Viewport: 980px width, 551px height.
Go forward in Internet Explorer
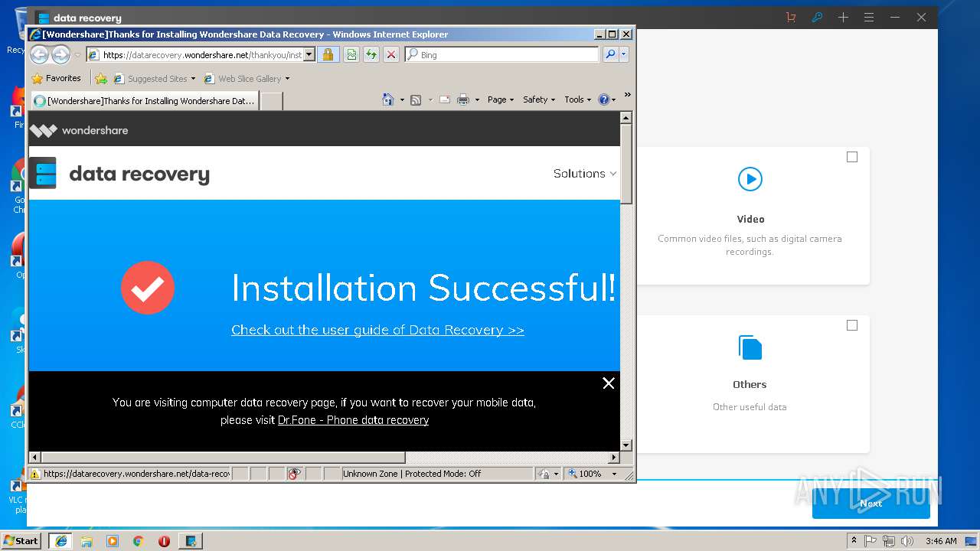60,54
